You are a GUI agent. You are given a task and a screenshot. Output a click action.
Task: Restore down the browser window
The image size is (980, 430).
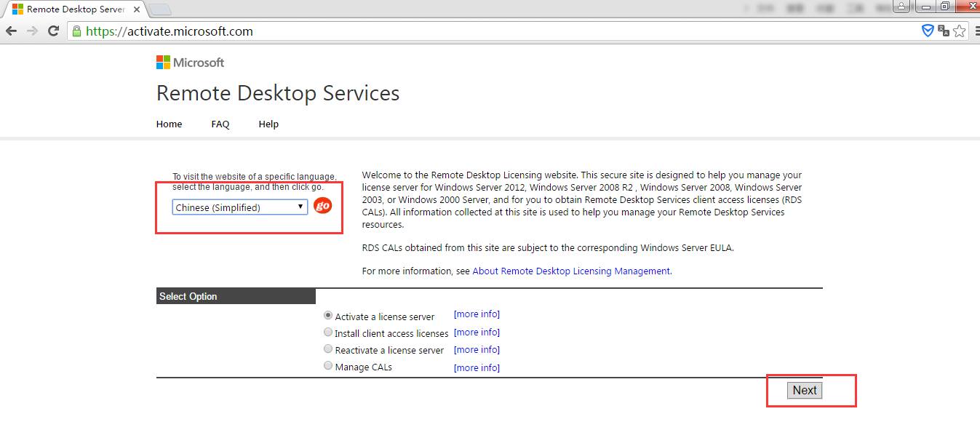944,6
